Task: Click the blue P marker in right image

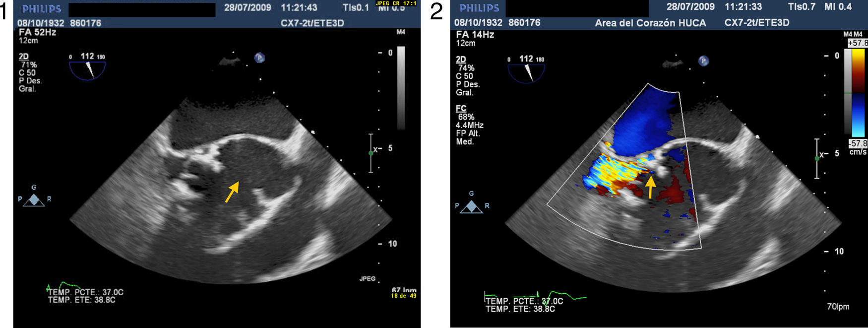Action: tap(703, 61)
